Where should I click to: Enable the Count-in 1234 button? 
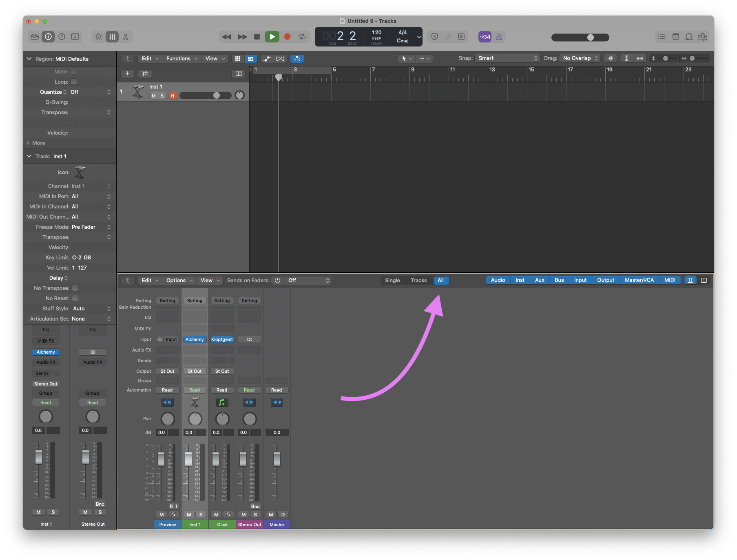pyautogui.click(x=485, y=37)
